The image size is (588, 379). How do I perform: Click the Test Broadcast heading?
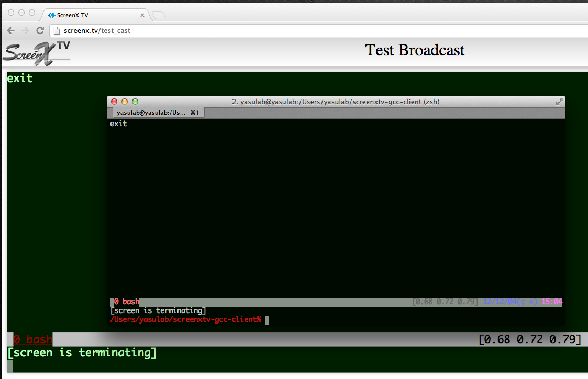click(x=415, y=50)
